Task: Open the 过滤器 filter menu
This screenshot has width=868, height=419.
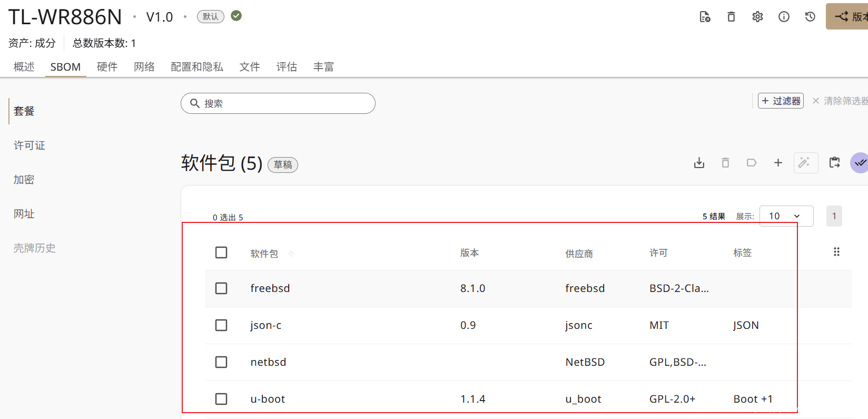Action: (781, 101)
